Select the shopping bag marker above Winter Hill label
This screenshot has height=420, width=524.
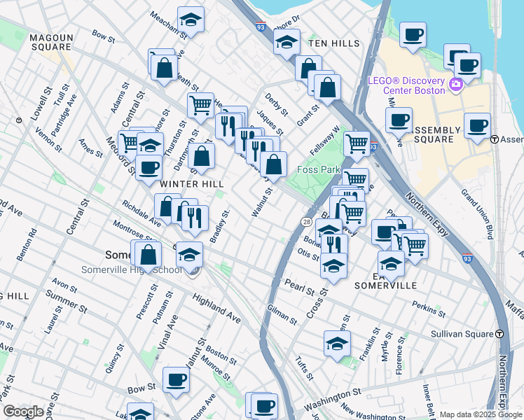pyautogui.click(x=202, y=157)
